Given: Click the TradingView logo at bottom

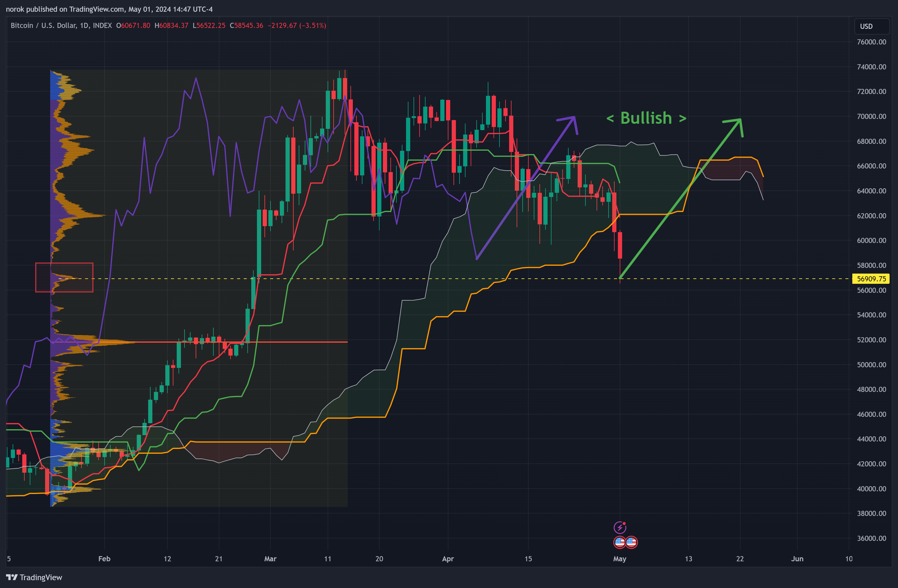Looking at the screenshot, I should (34, 577).
